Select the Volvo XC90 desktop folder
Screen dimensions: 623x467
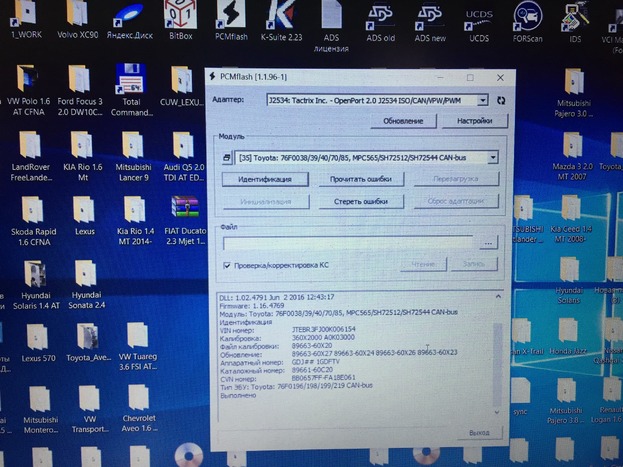tap(76, 18)
